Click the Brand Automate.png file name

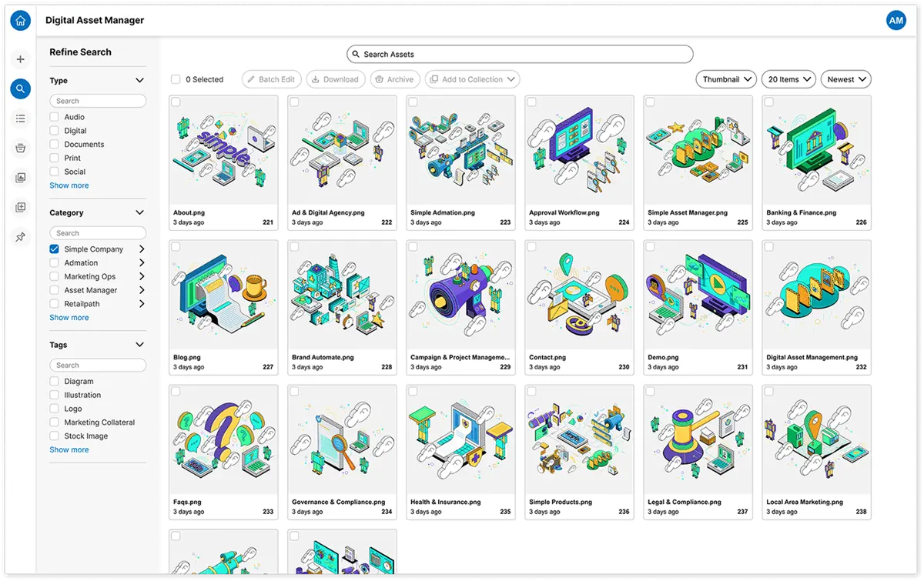tap(323, 357)
